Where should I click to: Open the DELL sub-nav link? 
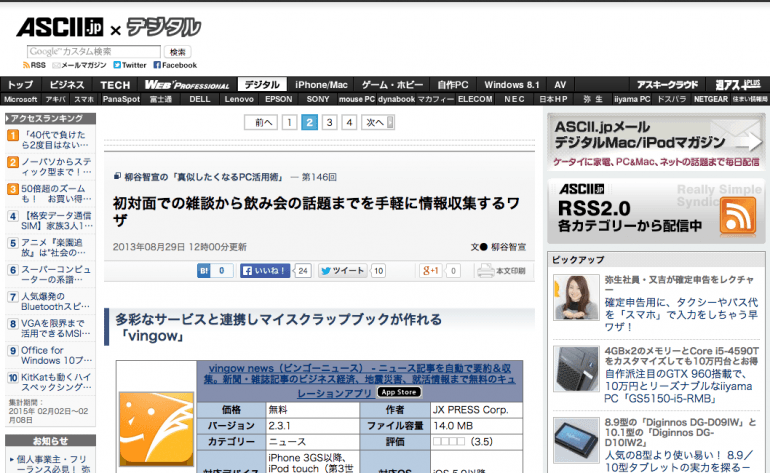coord(200,99)
